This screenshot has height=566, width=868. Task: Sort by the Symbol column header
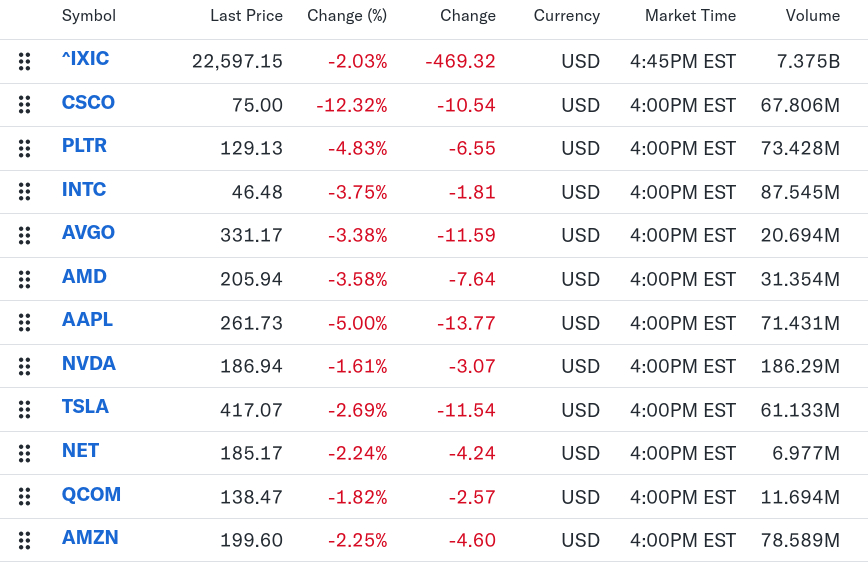pyautogui.click(x=89, y=16)
